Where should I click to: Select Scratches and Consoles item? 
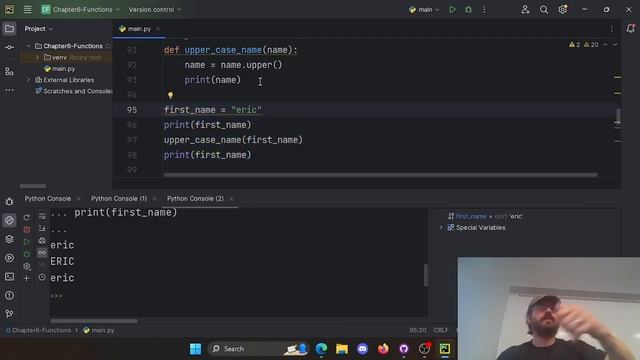[x=73, y=91]
